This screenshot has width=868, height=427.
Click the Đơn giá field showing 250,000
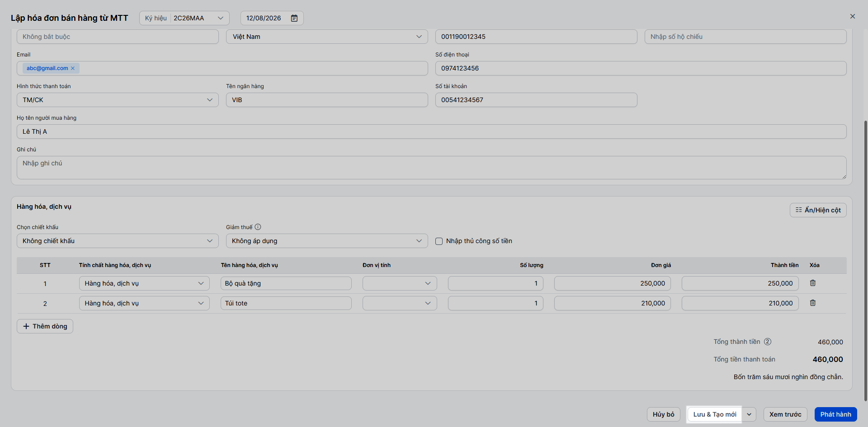pyautogui.click(x=613, y=283)
